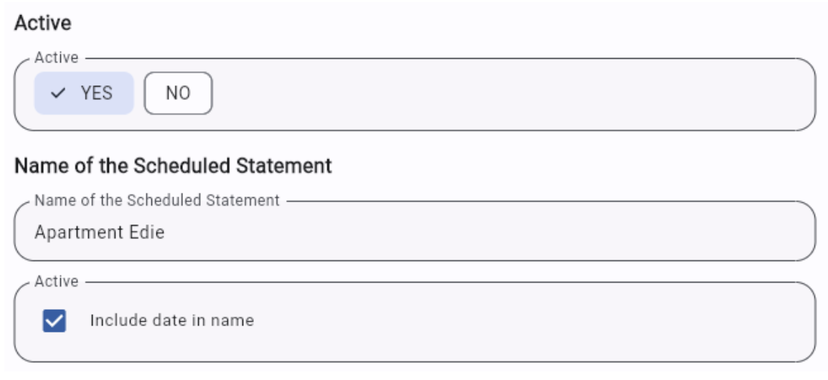Click the 'Name of the Scheduled Statement' heading
This screenshot has height=380, width=828.
click(173, 166)
